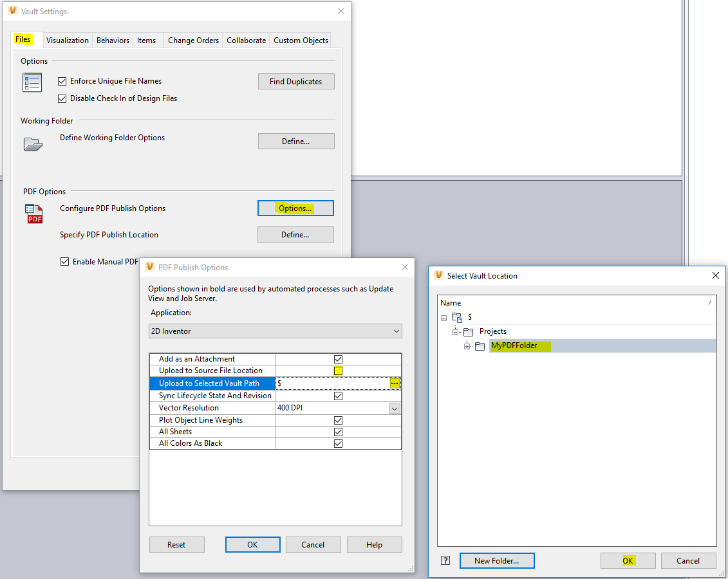Close the PDF Publish Options dialog
This screenshot has width=728, height=579.
pos(405,267)
